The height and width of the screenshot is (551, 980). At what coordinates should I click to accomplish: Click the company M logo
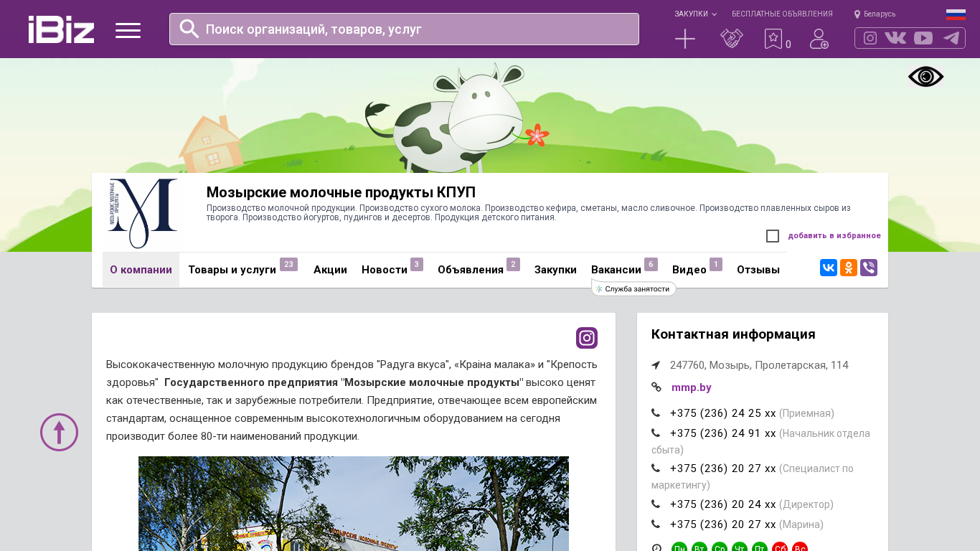[x=142, y=213]
